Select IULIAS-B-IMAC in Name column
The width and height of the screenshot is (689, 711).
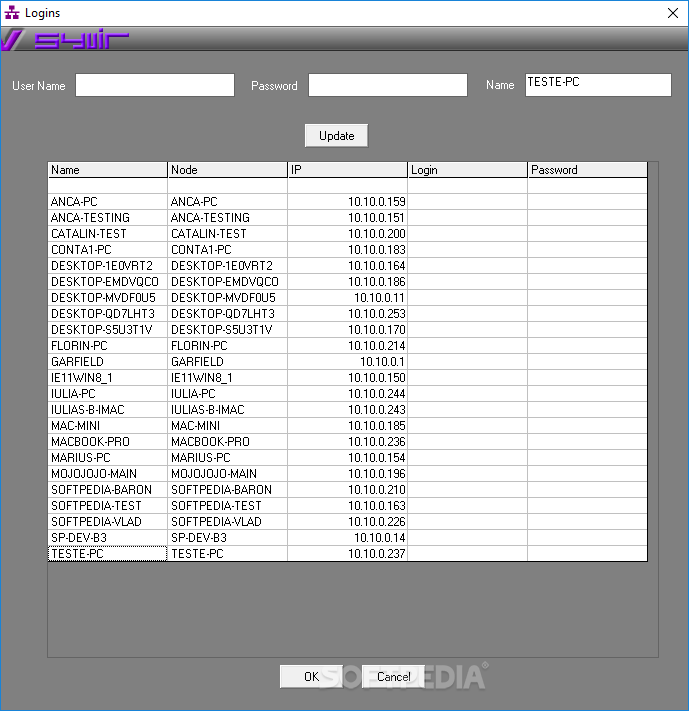[x=108, y=409]
